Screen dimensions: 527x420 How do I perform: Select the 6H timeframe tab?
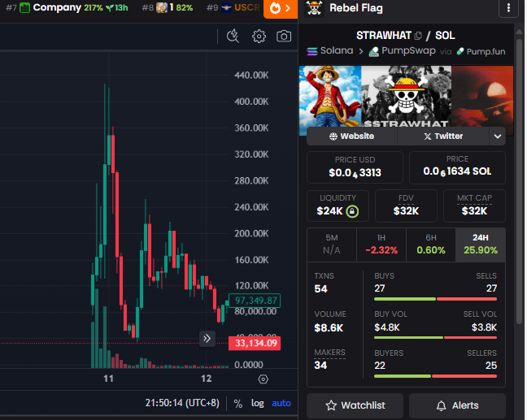[x=431, y=245]
